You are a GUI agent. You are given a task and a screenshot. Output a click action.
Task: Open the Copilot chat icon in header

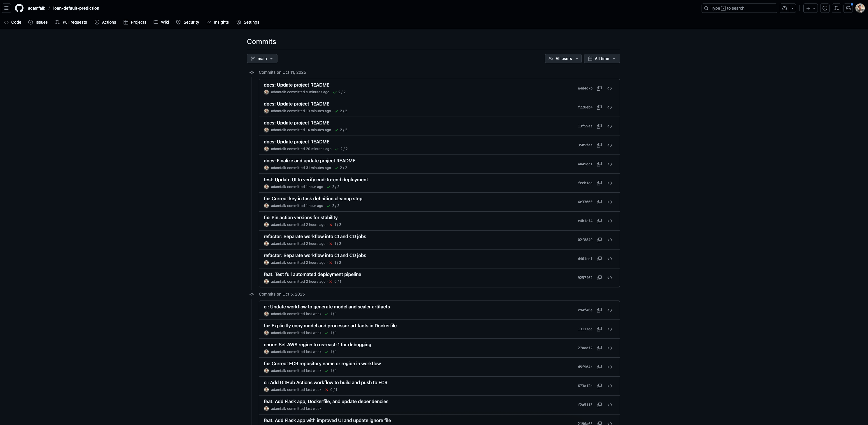[x=784, y=8]
